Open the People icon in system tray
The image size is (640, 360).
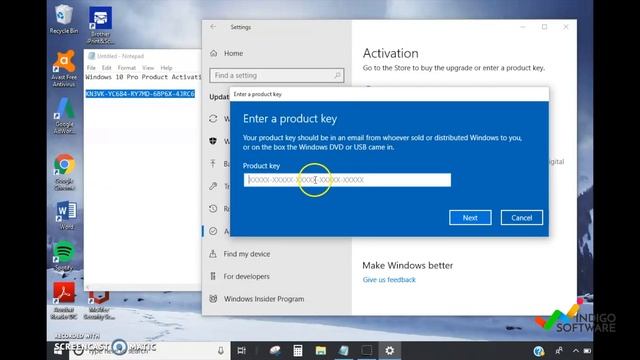tap(559, 350)
